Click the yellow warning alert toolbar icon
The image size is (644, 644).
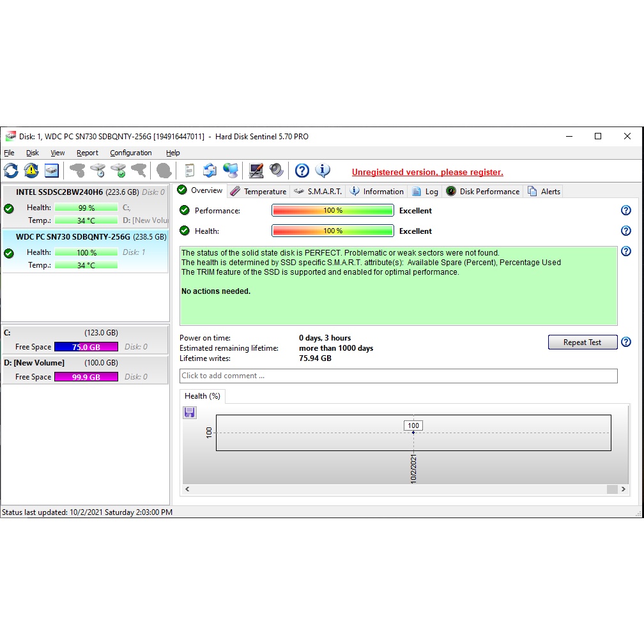tap(31, 171)
